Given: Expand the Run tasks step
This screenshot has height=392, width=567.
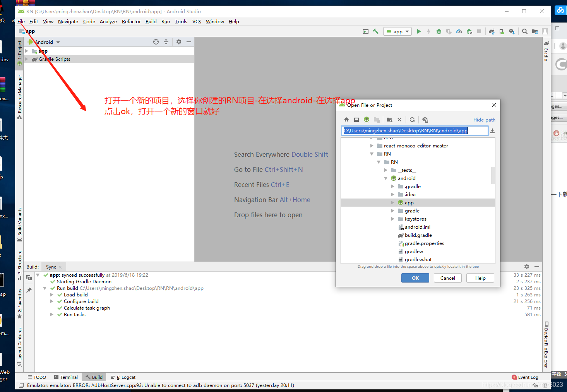Looking at the screenshot, I should (x=51, y=315).
